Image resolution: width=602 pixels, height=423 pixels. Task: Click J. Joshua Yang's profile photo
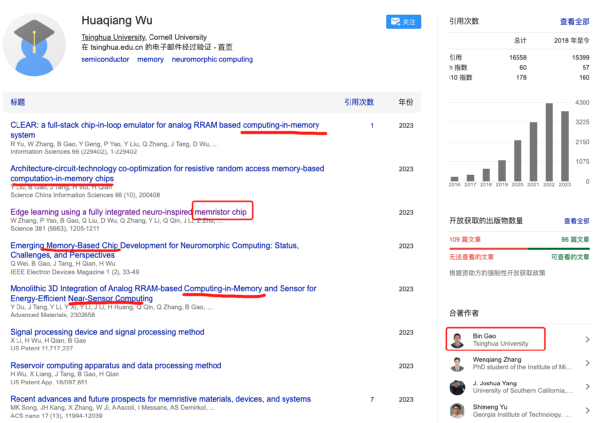point(457,387)
